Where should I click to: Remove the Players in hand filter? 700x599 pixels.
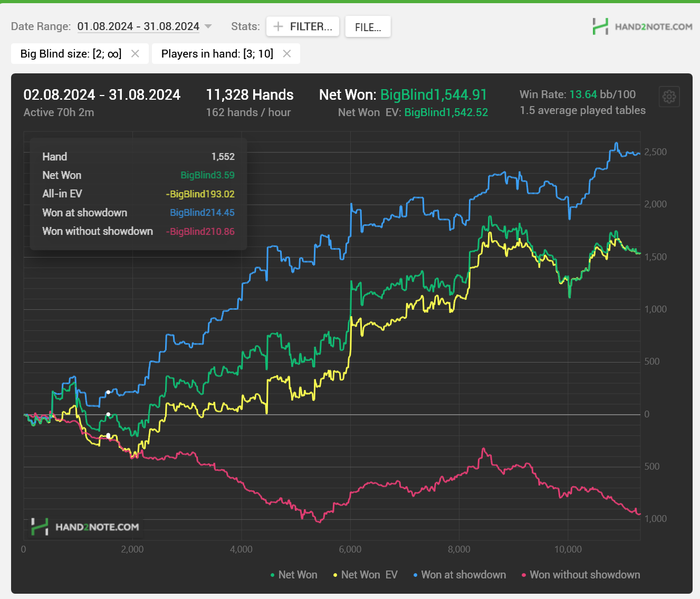click(x=287, y=53)
